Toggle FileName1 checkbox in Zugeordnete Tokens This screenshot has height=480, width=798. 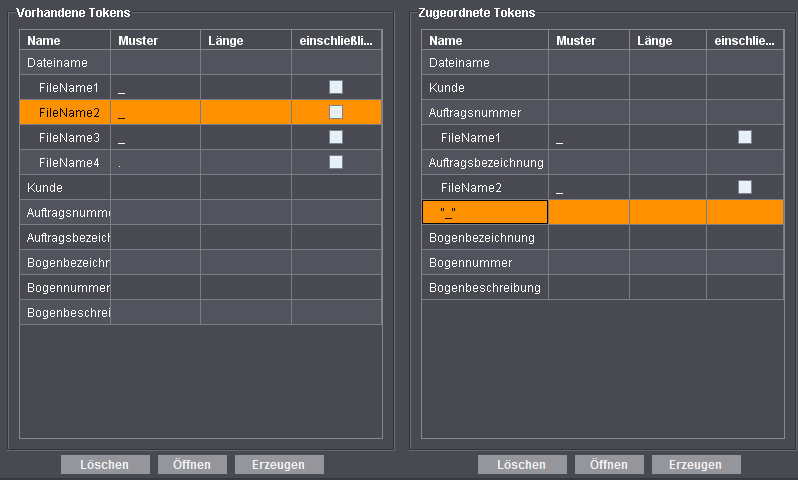(745, 137)
